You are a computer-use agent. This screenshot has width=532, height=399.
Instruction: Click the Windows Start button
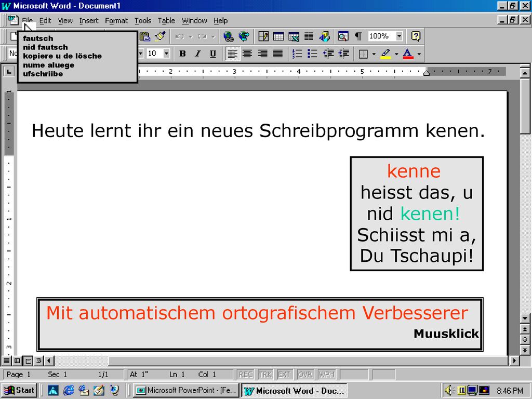(19, 390)
